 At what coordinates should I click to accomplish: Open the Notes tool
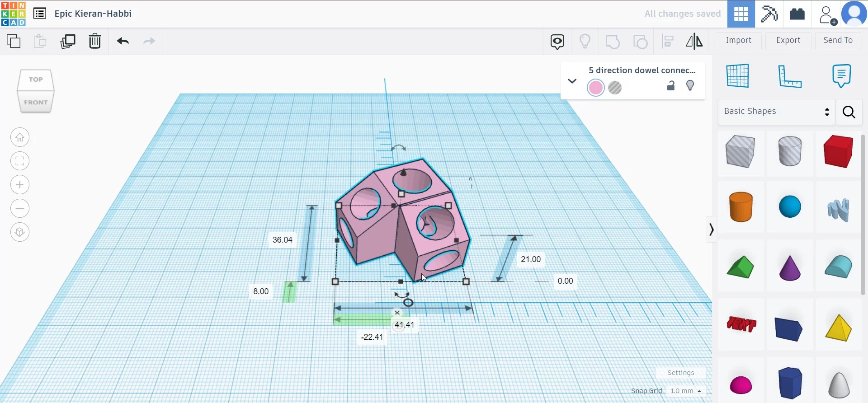841,75
